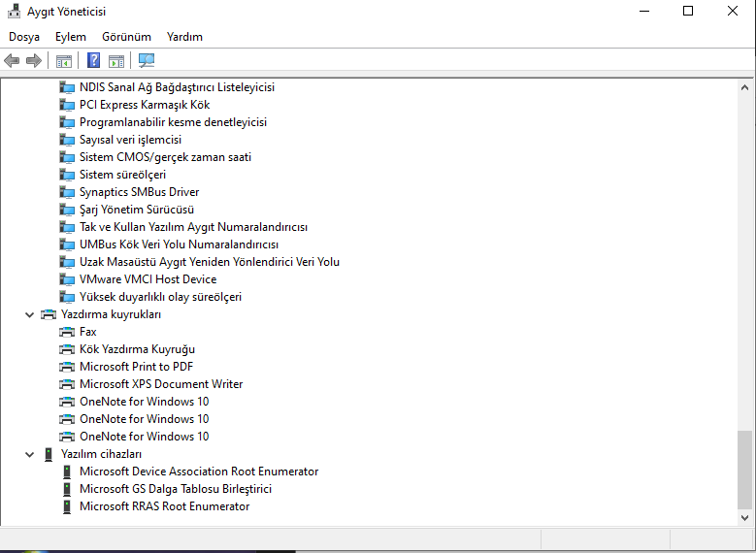Open the Eylem menu
This screenshot has width=756, height=553.
[x=71, y=37]
